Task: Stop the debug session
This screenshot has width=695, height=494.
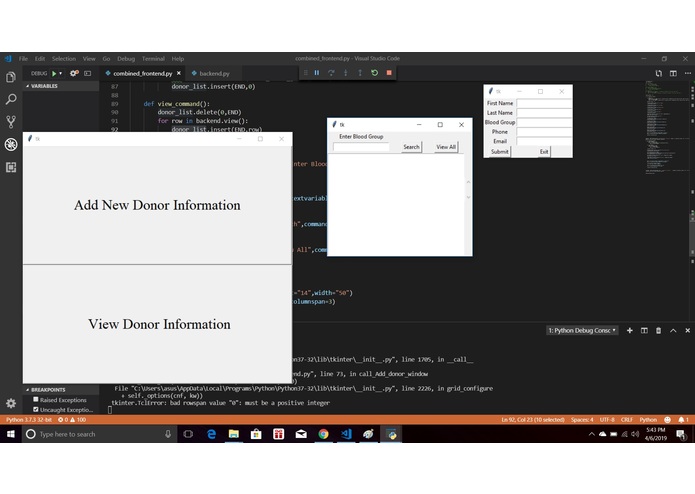Action: (x=389, y=73)
